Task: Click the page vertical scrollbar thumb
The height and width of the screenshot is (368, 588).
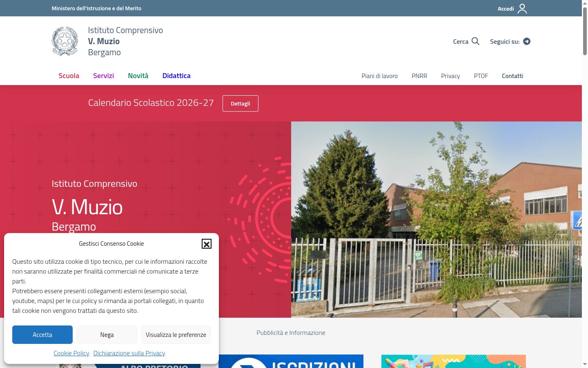Action: [x=585, y=31]
